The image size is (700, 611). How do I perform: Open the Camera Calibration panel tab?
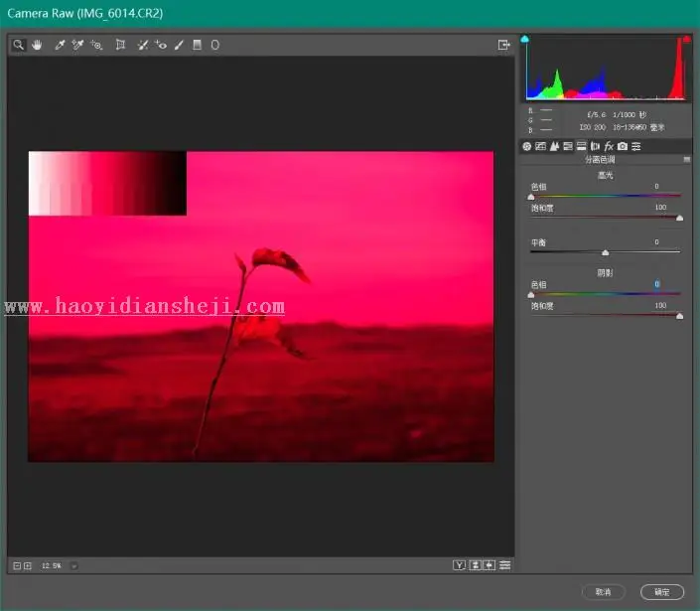coord(623,146)
